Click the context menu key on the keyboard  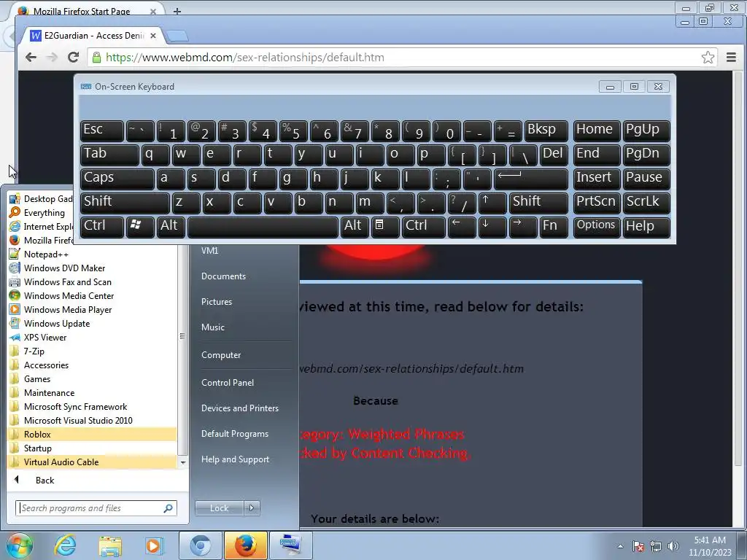pos(384,227)
